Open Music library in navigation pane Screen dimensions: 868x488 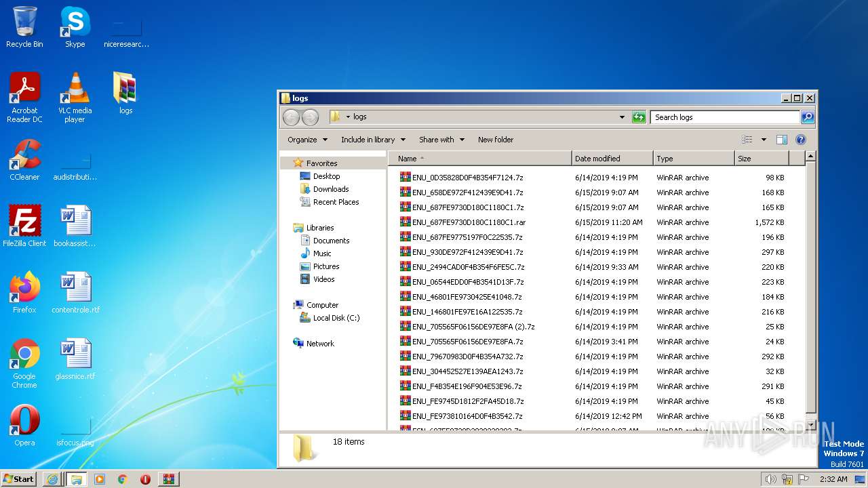pyautogui.click(x=322, y=253)
